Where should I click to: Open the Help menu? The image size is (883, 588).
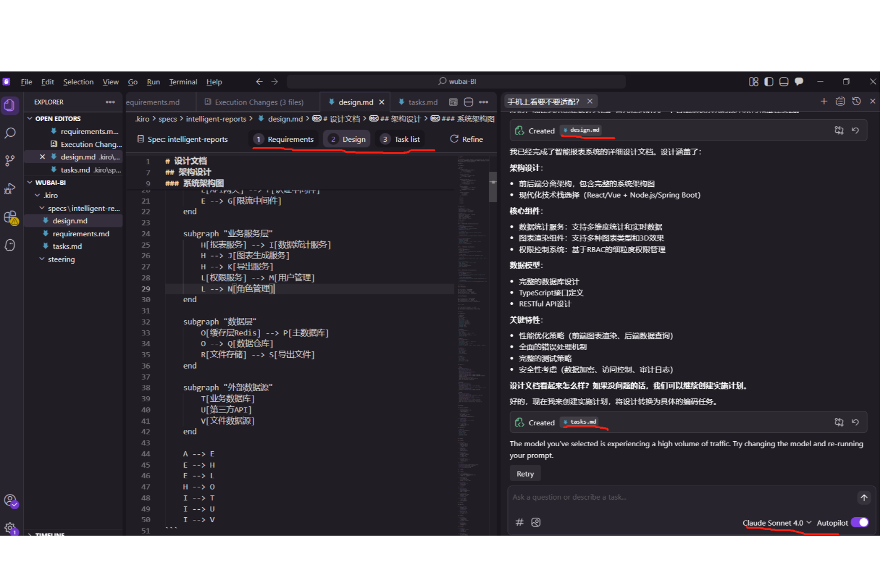pos(214,82)
